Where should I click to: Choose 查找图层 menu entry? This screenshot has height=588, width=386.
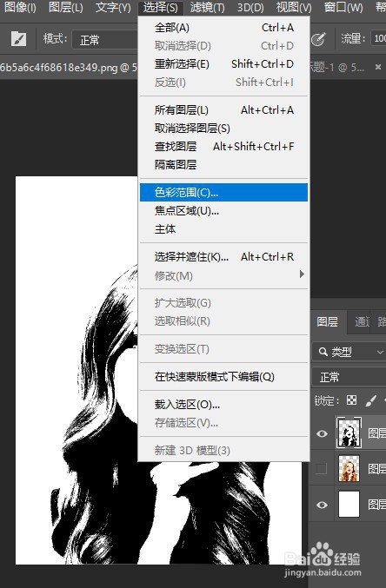223,146
